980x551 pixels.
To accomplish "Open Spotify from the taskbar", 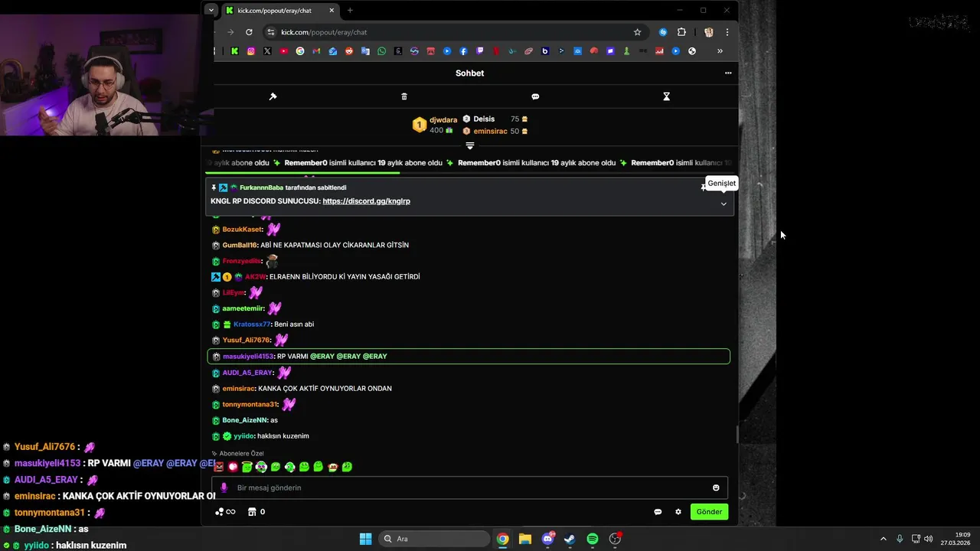I will (x=593, y=539).
